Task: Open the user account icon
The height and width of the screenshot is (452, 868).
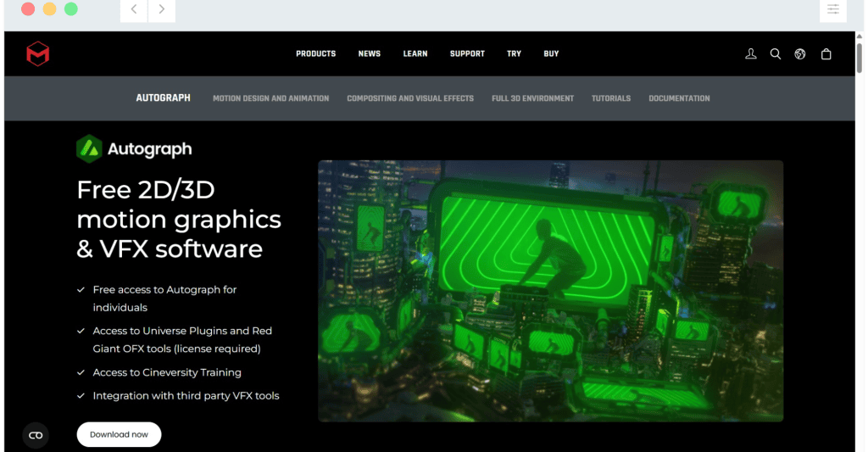Action: point(751,53)
